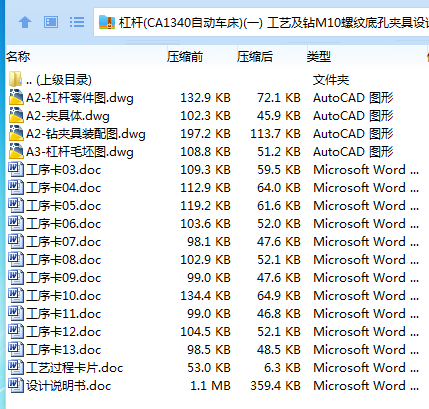
Task: Select file name 工序卡03.doc
Action: point(63,170)
